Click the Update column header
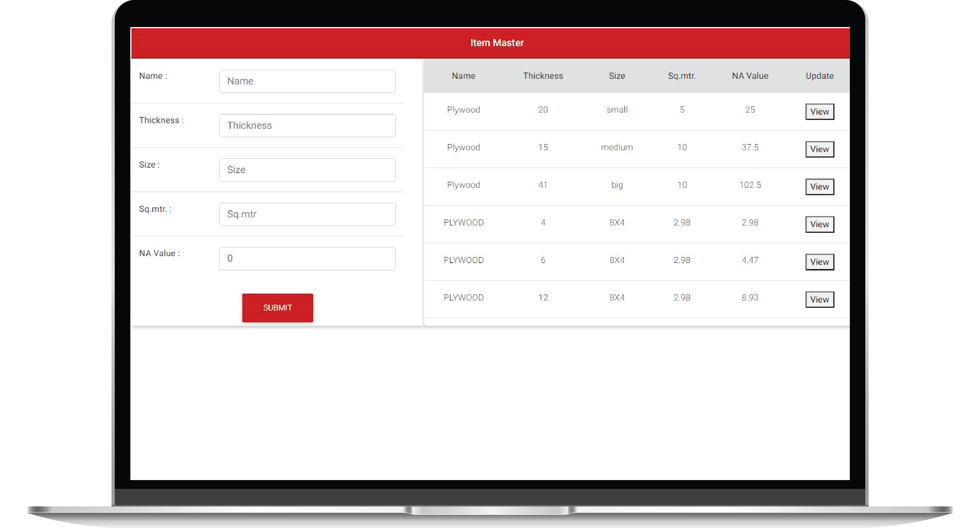 click(819, 76)
